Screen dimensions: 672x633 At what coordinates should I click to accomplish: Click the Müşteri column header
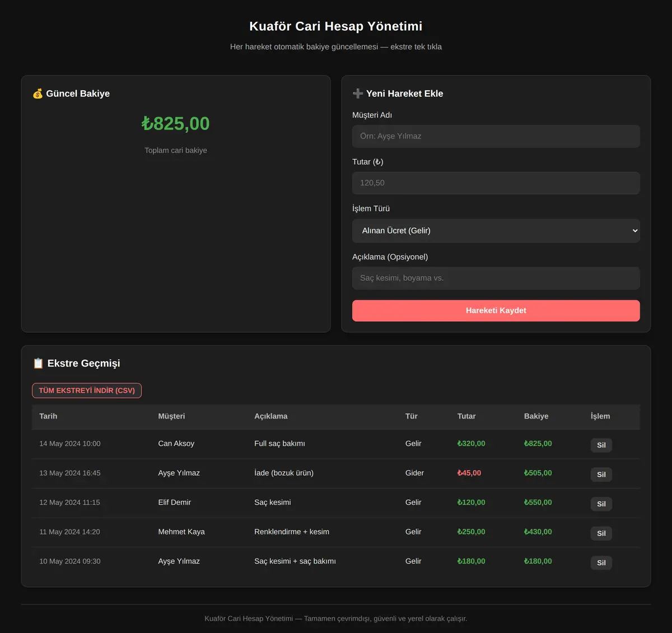(x=171, y=416)
